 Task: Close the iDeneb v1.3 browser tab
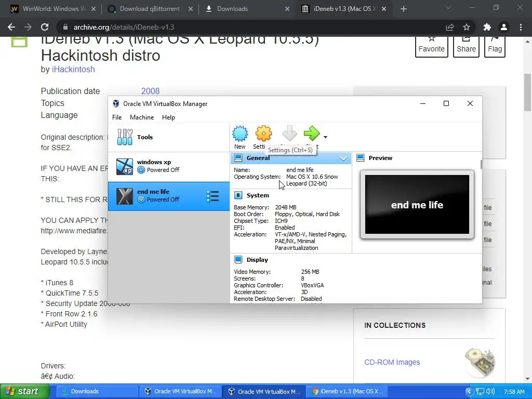click(384, 9)
